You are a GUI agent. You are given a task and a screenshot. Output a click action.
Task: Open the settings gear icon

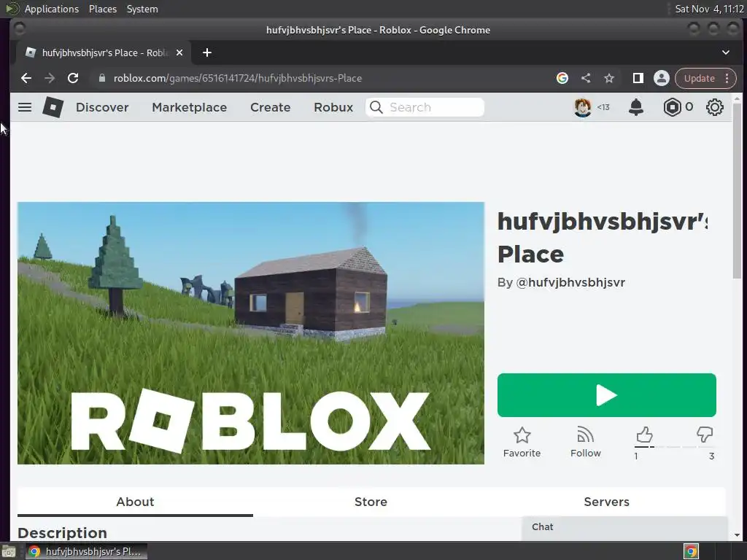pos(715,107)
